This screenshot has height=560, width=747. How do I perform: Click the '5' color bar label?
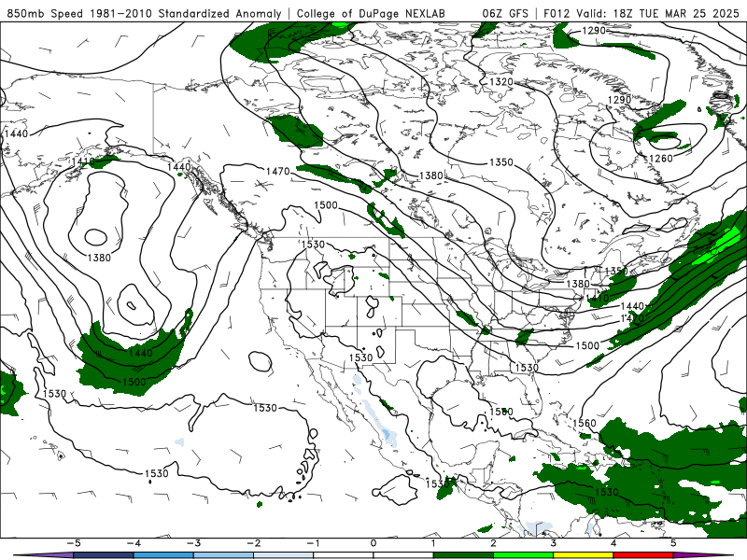tap(673, 543)
